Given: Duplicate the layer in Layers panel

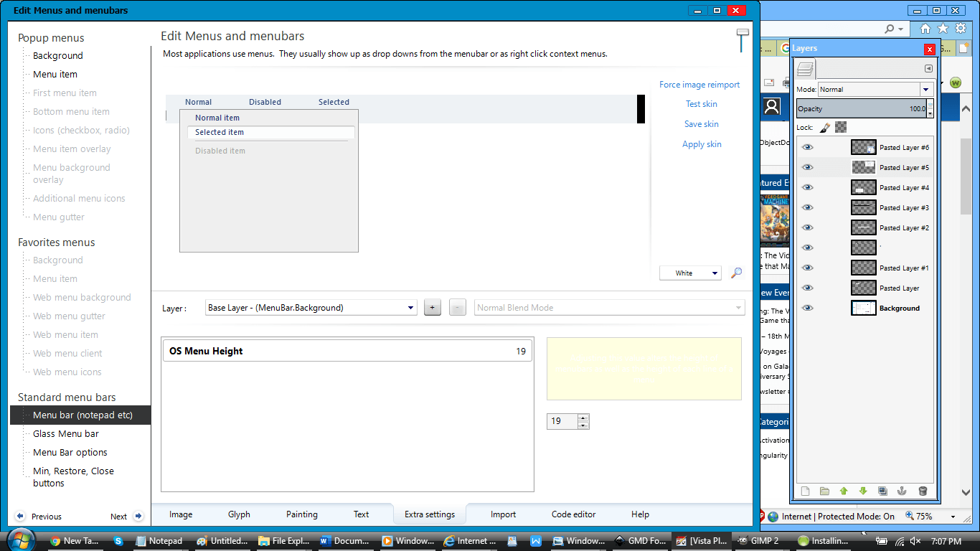Looking at the screenshot, I should click(x=882, y=491).
